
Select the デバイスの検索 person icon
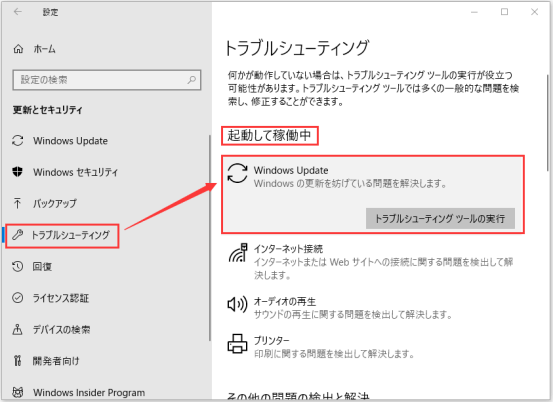[x=17, y=329]
